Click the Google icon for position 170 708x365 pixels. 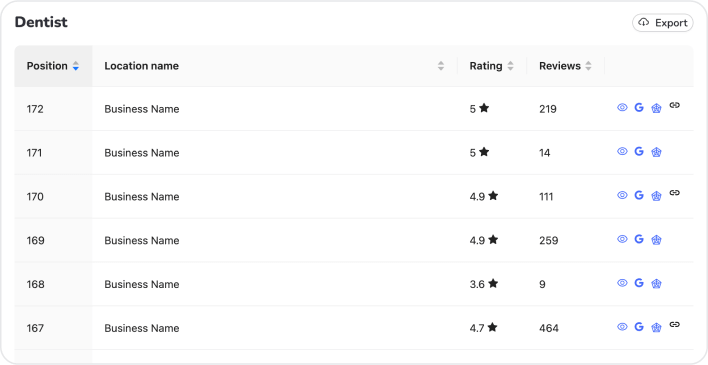click(x=639, y=195)
